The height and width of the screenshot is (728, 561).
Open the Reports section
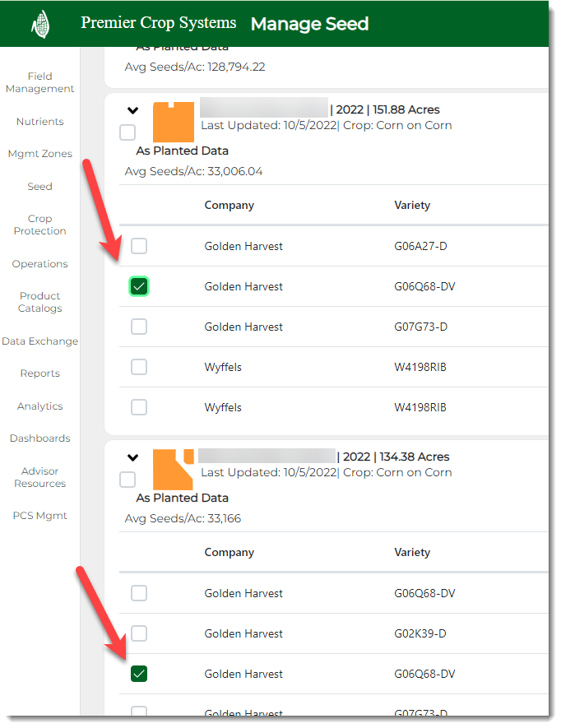[x=40, y=373]
